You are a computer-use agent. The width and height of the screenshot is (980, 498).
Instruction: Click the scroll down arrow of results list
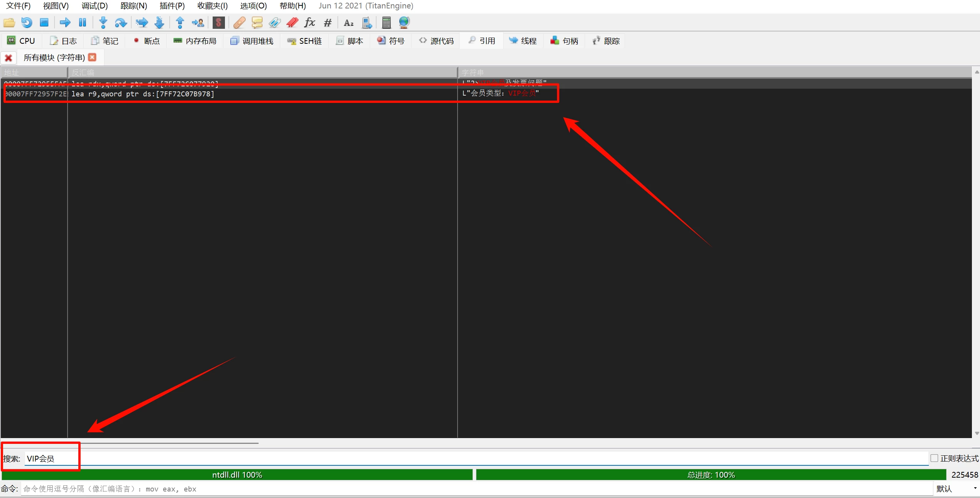tap(977, 433)
